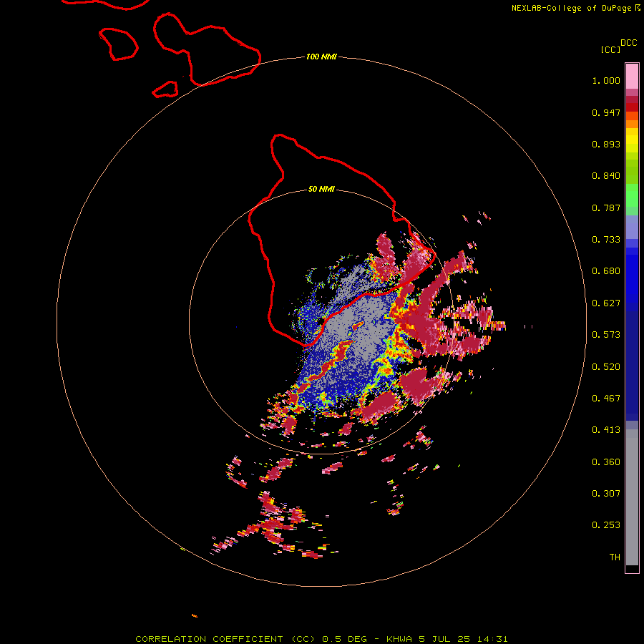Image resolution: width=644 pixels, height=644 pixels.
Task: Click the Correlation Coefficient KHWA caption
Action: pyautogui.click(x=321, y=639)
